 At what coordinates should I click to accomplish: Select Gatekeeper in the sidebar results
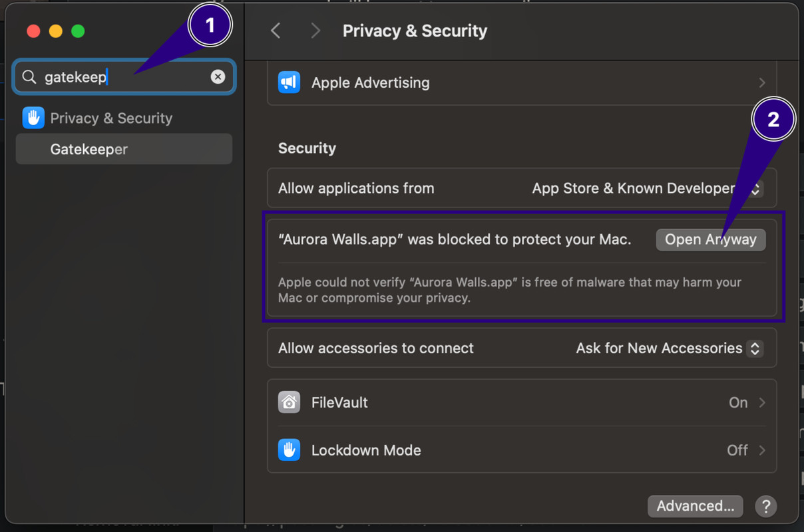click(x=89, y=150)
